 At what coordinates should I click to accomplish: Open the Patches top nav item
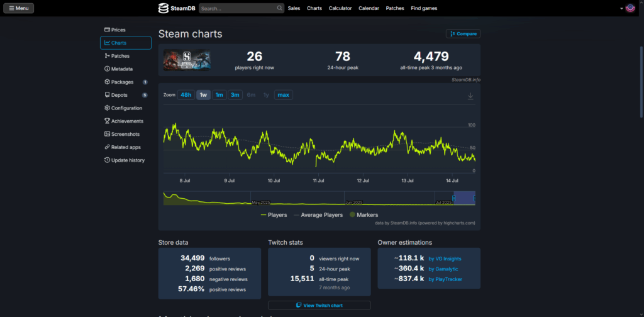point(395,8)
